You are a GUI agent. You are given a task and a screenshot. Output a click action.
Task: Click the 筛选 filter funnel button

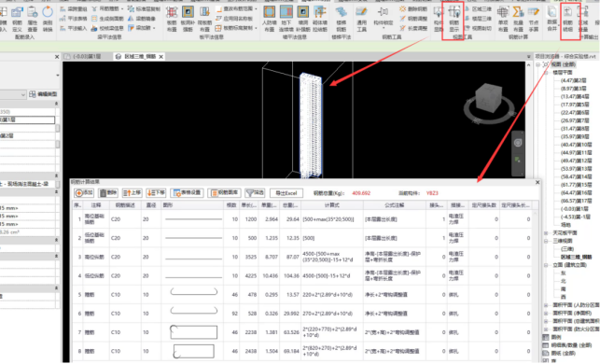256,193
